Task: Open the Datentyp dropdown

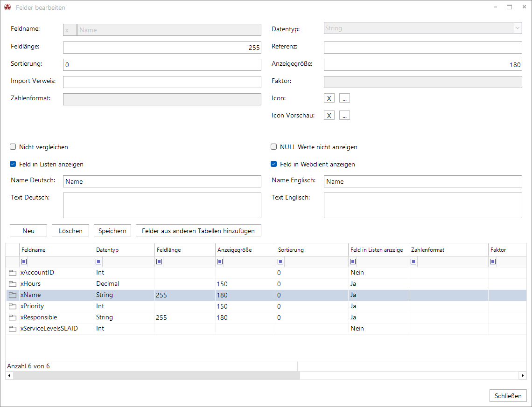Action: point(518,28)
